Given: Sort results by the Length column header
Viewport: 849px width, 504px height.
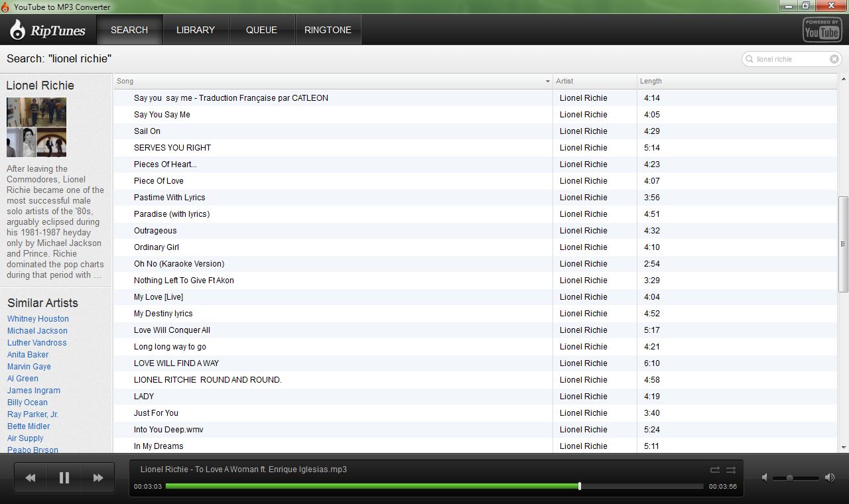Looking at the screenshot, I should [737, 81].
